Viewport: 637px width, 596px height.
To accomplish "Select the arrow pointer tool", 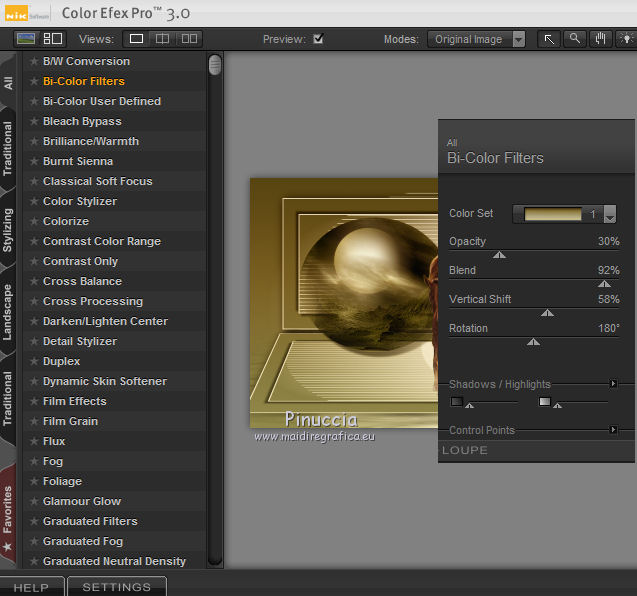I will 549,39.
